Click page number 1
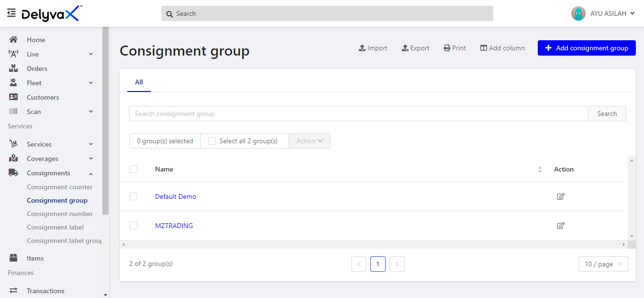 (378, 264)
